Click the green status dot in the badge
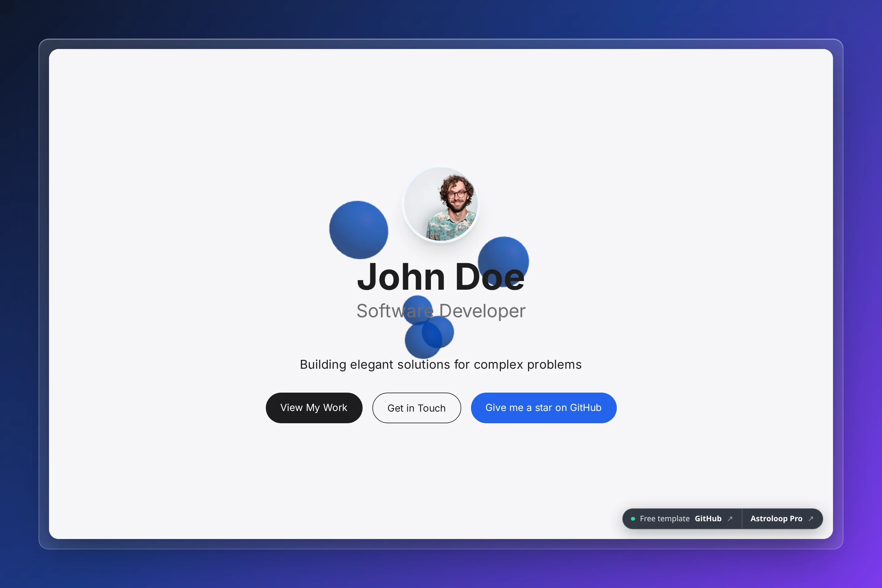The height and width of the screenshot is (588, 882). pos(633,518)
